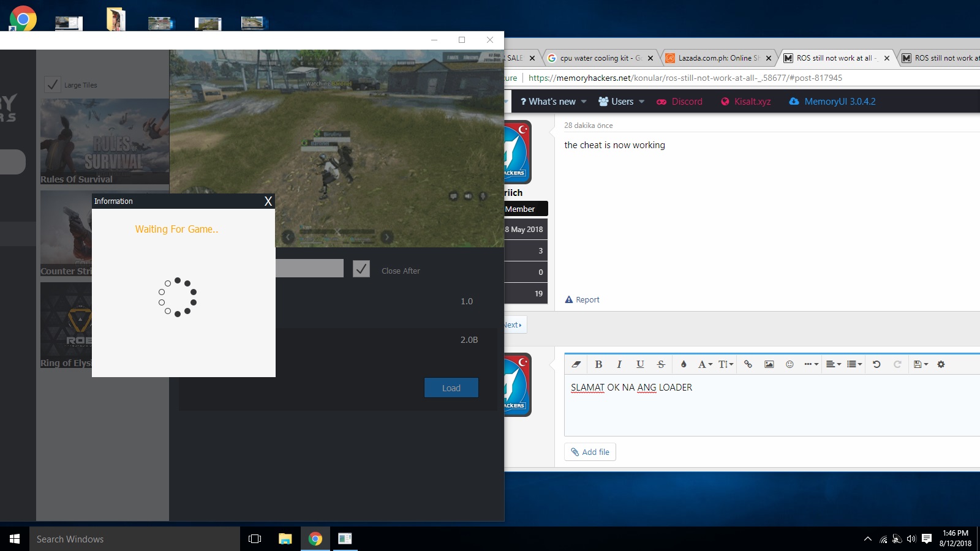Toggle italic formatting in the reply editor
This screenshot has height=551, width=980.
(619, 364)
